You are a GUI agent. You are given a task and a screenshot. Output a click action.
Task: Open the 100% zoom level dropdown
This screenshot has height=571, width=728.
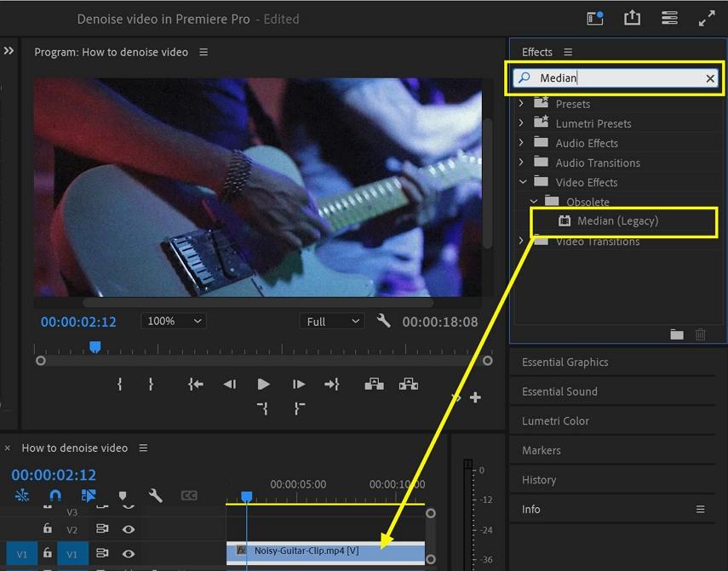coord(175,321)
